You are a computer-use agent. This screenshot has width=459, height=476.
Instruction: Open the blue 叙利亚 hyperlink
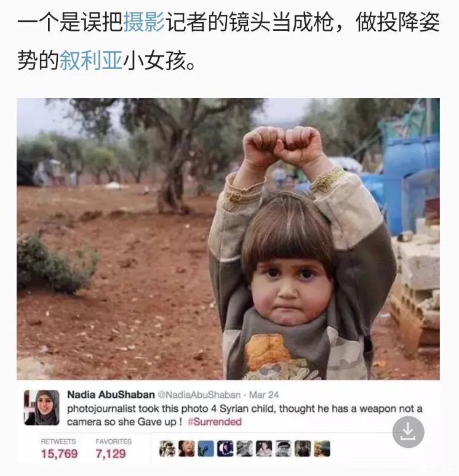click(91, 60)
